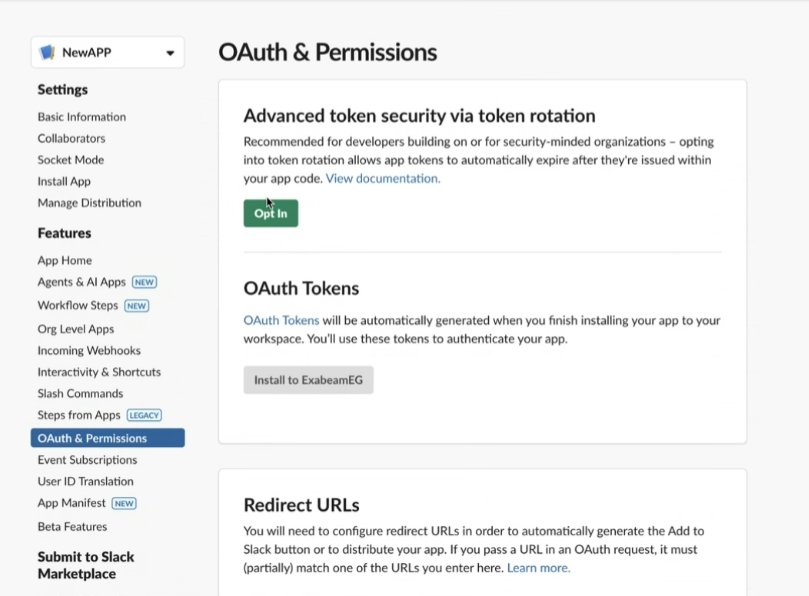Click the NEW badge beside Workflow Steps
The height and width of the screenshot is (596, 809).
[137, 305]
